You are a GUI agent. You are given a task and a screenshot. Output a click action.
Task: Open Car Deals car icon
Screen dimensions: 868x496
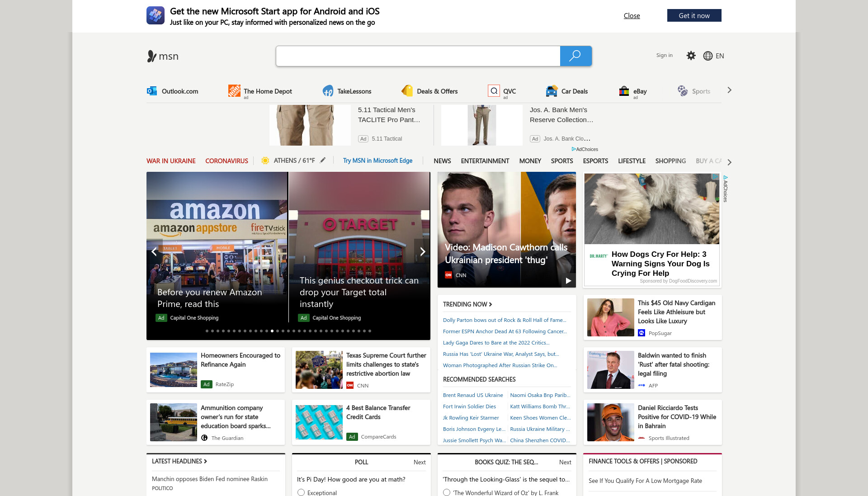click(x=552, y=91)
